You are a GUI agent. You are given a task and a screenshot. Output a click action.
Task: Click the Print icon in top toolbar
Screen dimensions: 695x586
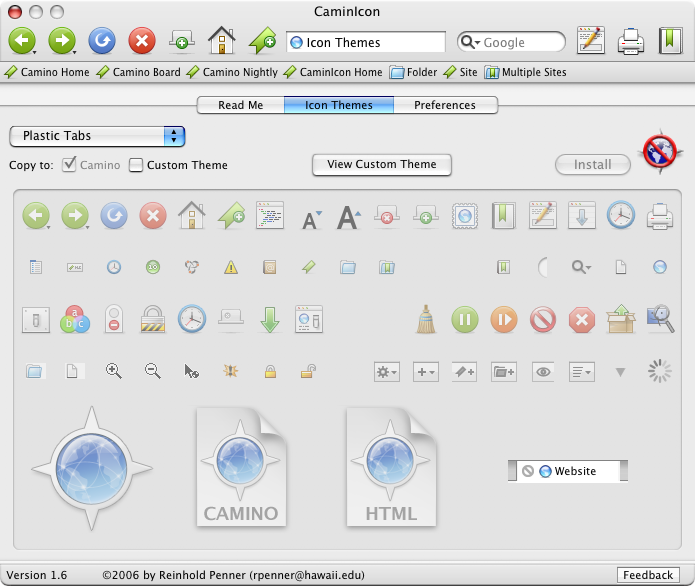[631, 41]
